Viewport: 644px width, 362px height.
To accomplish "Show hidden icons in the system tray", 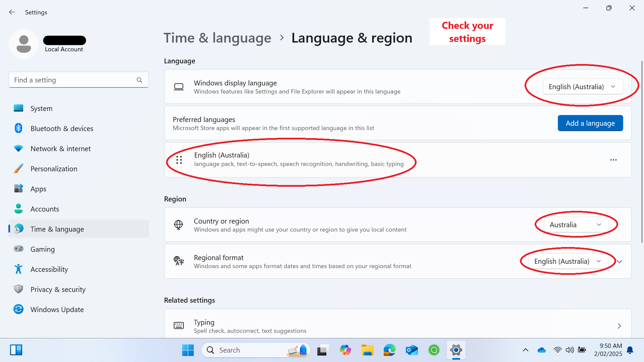I will pyautogui.click(x=526, y=350).
